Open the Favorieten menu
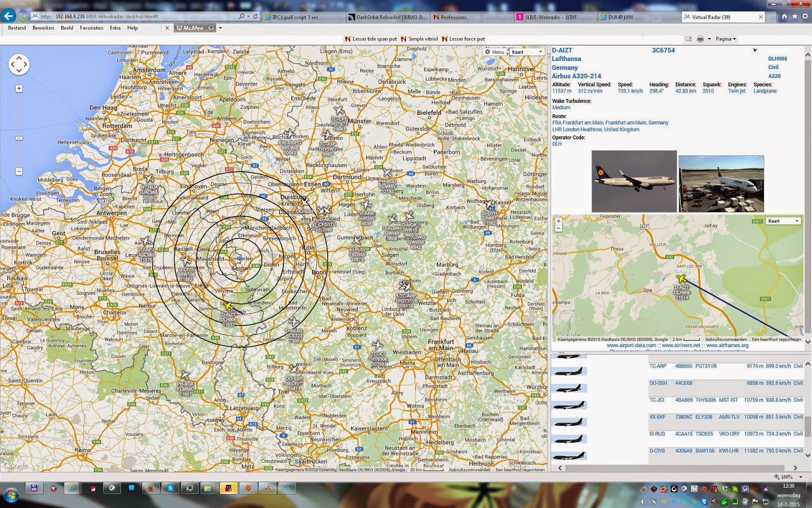 click(91, 28)
